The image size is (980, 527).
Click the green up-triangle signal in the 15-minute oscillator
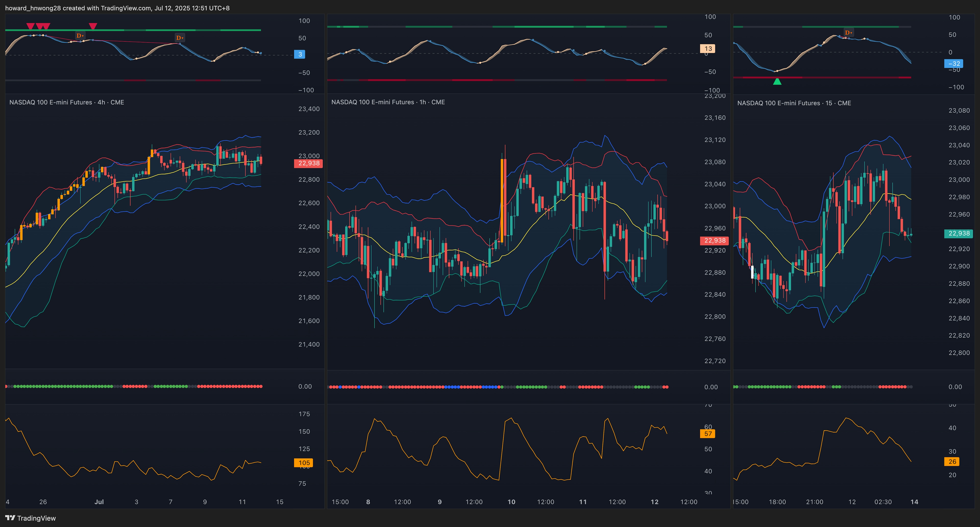(777, 81)
